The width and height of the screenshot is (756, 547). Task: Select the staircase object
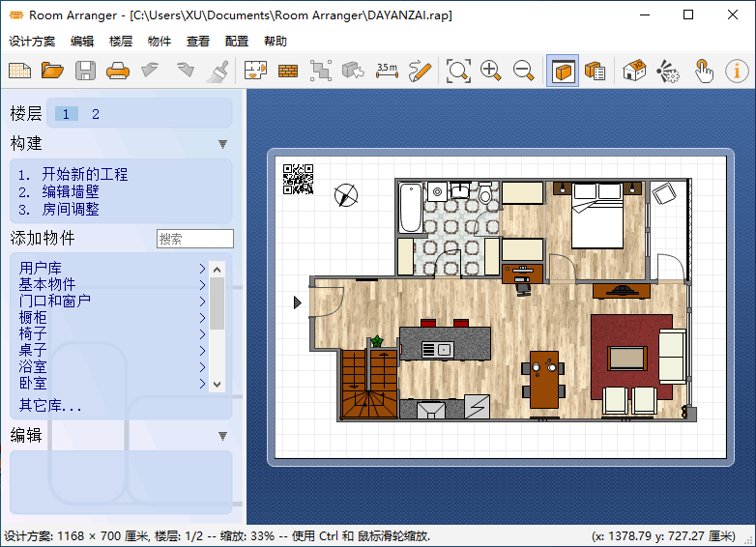click(x=369, y=384)
